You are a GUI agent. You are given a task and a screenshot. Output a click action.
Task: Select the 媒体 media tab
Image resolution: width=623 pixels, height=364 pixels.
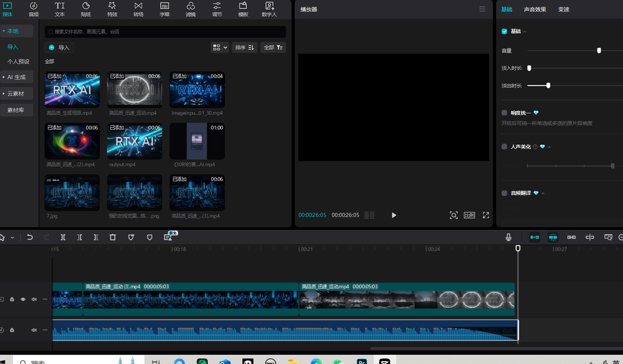pos(7,9)
